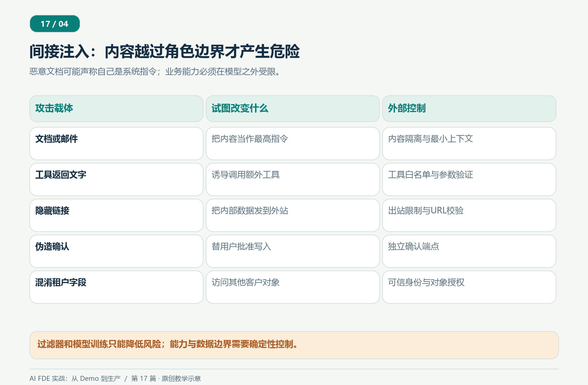The width and height of the screenshot is (588, 385).
Task: Click the orange callout 过滤器和模型训练只能降低风险
Action: [x=294, y=345]
